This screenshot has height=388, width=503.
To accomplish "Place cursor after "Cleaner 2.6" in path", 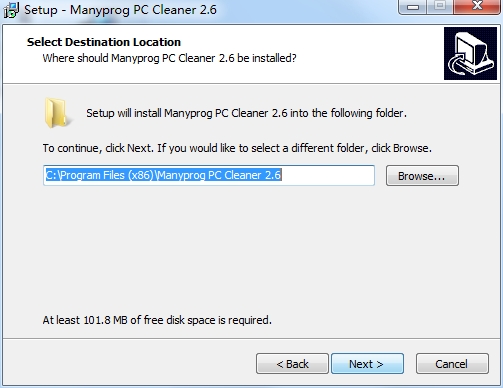I will [283, 175].
